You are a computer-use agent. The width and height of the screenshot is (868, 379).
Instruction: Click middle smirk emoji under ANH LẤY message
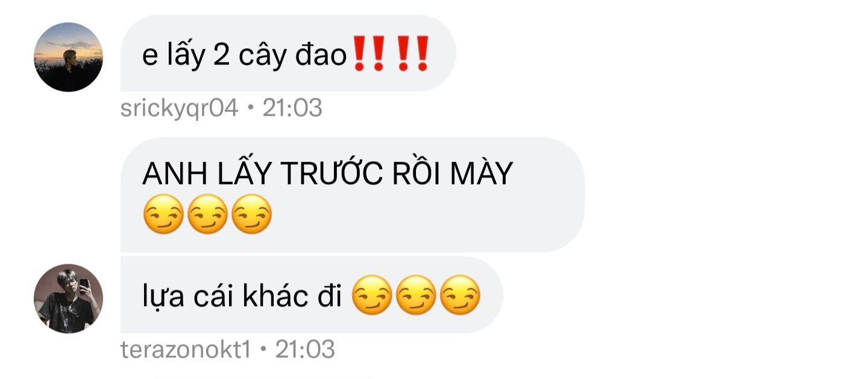pos(207,215)
